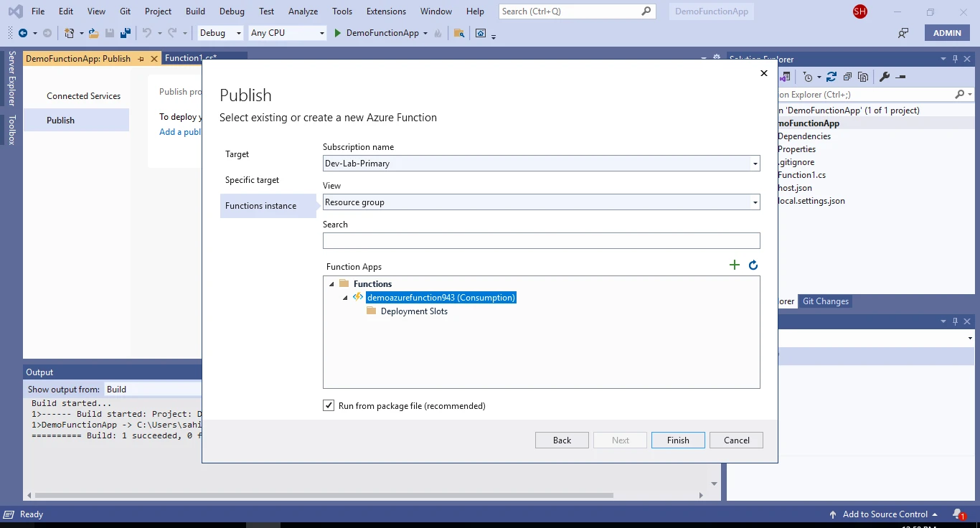Refresh the Function Apps list
980x528 pixels.
(753, 265)
